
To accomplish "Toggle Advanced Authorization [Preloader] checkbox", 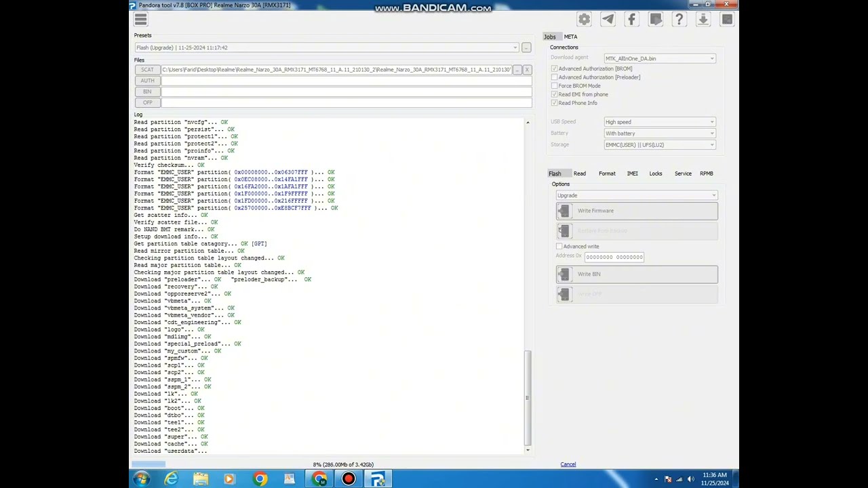I will [555, 77].
